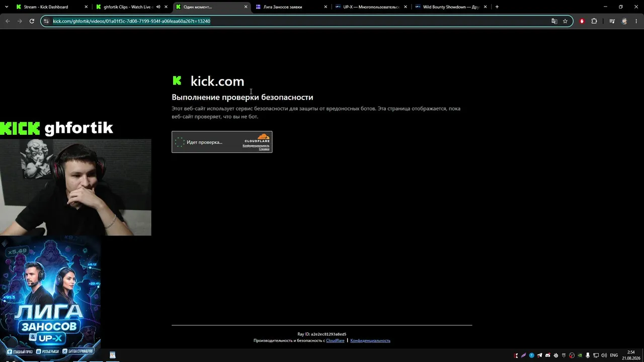View site information icon in address bar
The width and height of the screenshot is (644, 362).
pos(46,21)
